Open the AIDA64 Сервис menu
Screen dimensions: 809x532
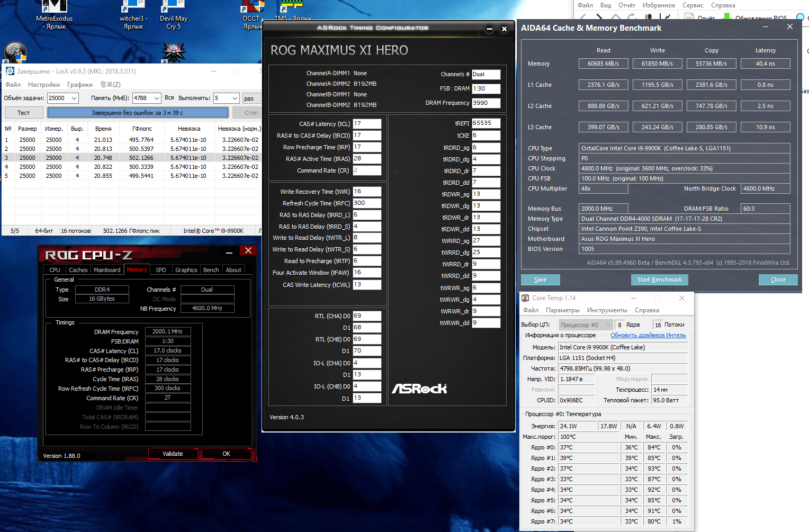click(693, 5)
